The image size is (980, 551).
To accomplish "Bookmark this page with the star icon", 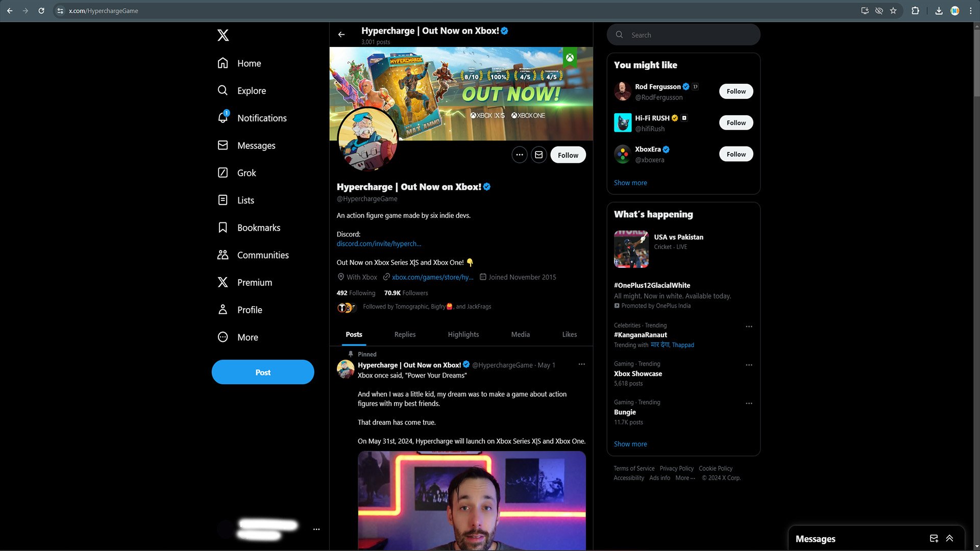I will (x=893, y=11).
